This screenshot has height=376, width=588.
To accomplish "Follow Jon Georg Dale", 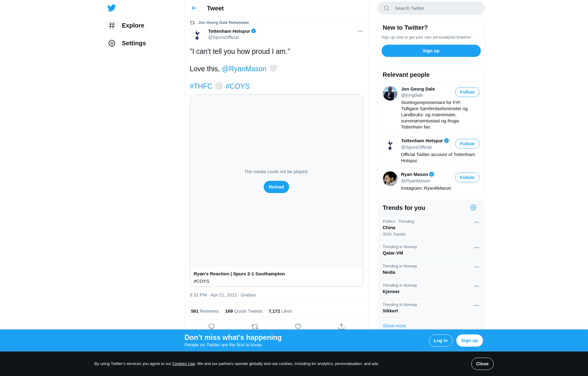I will [467, 92].
